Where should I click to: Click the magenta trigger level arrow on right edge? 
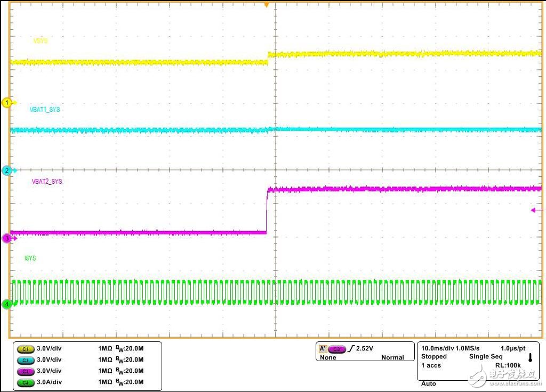pyautogui.click(x=536, y=210)
